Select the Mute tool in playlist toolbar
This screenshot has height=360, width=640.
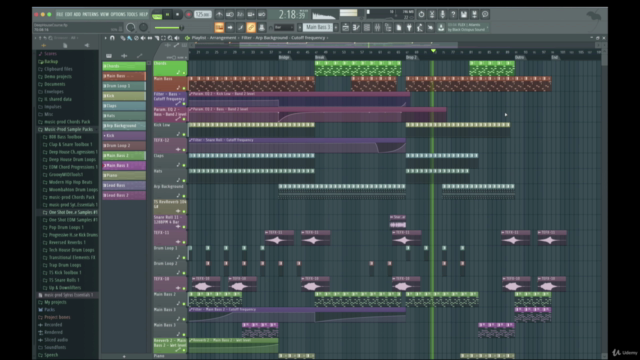pos(143,38)
